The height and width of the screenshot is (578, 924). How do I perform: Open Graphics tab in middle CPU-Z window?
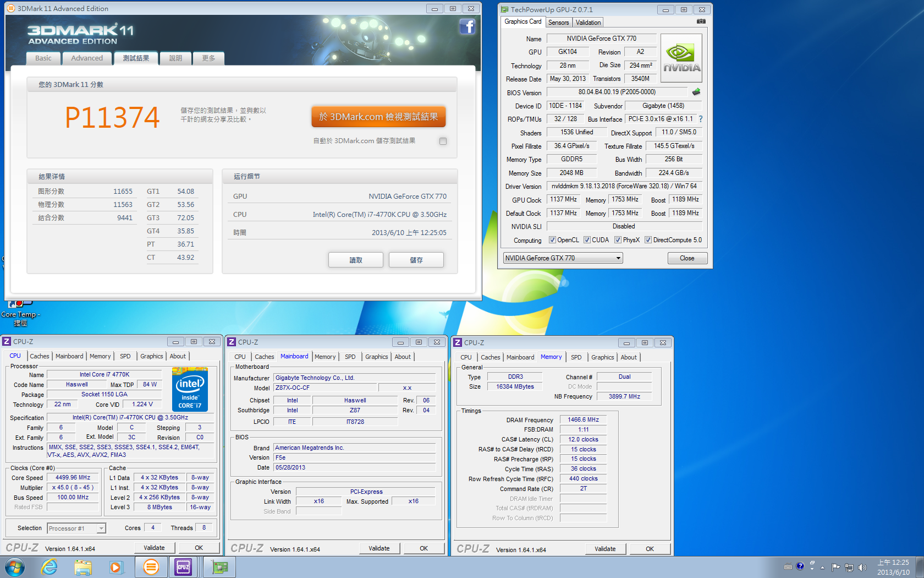tap(376, 357)
